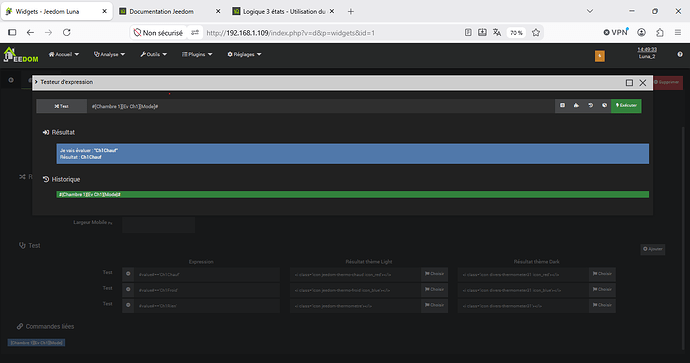Edit Dark theme field with thermometer31 icon_blue
The image size is (690, 363).
(523, 290)
